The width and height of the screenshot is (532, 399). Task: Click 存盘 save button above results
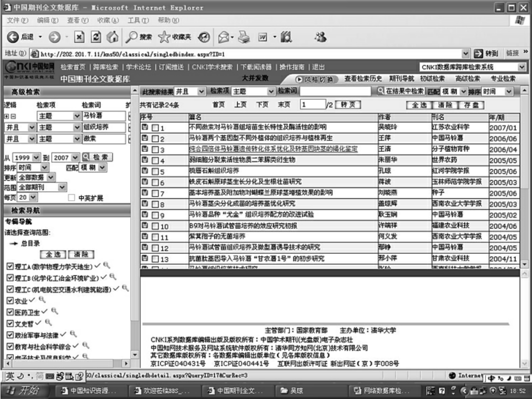pos(471,105)
